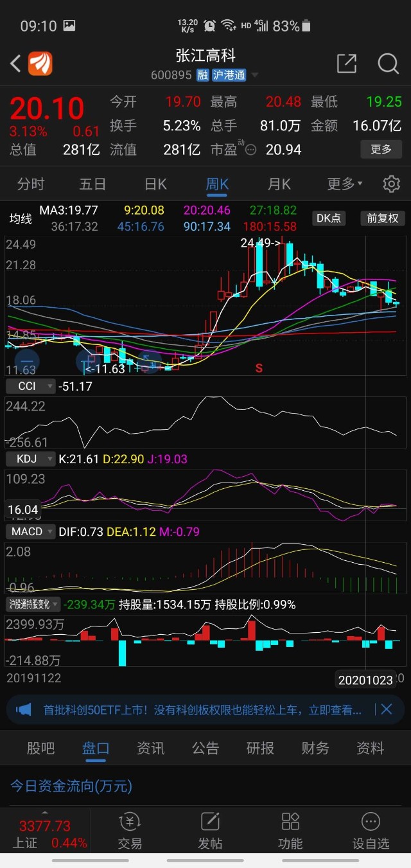This screenshot has height=868, width=411.
Task: Tap the 20201023 date marker on chart
Action: tap(365, 680)
